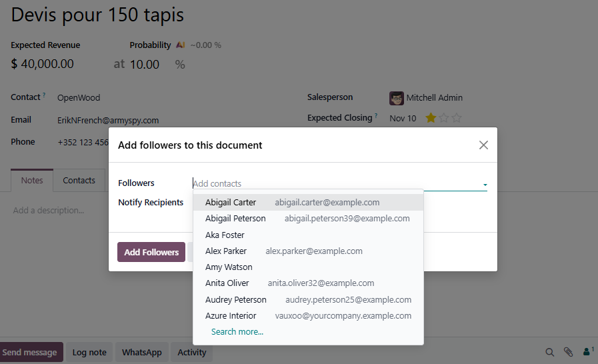Click the chatter search messages magnifier icon
Viewport: 598px width, 364px height.
click(x=550, y=352)
